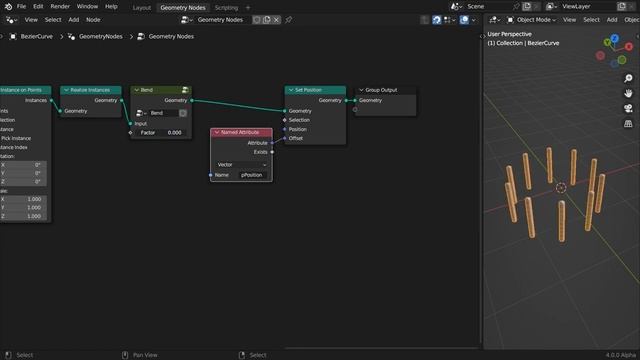Select the Geometry Nodes workspace tab

pos(183,7)
